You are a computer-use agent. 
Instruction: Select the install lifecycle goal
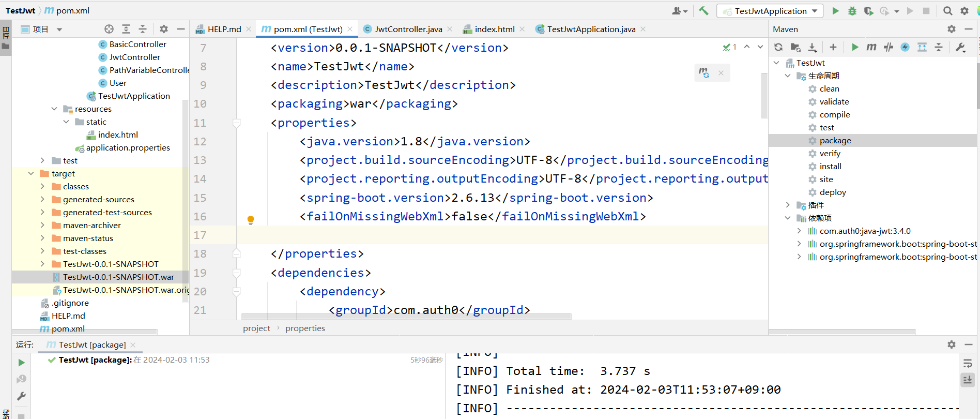[830, 166]
